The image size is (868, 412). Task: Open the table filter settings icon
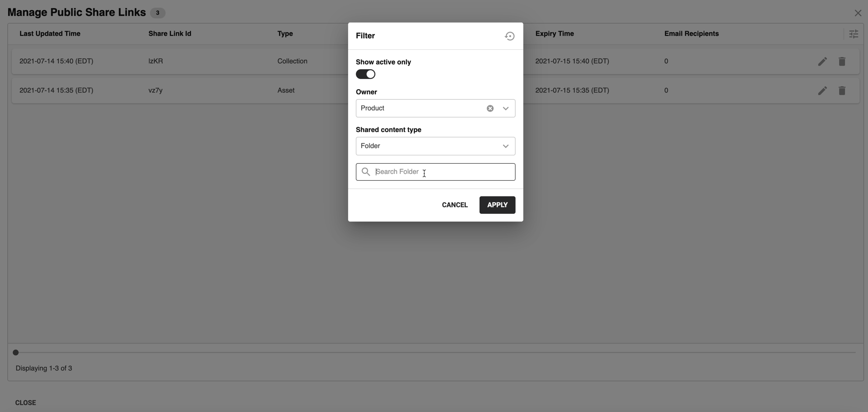[854, 34]
